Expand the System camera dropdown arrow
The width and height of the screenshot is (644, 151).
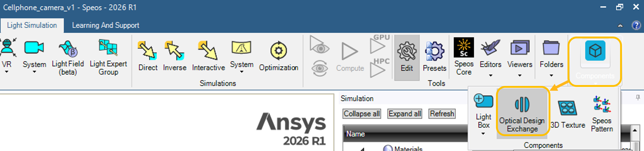tap(34, 72)
